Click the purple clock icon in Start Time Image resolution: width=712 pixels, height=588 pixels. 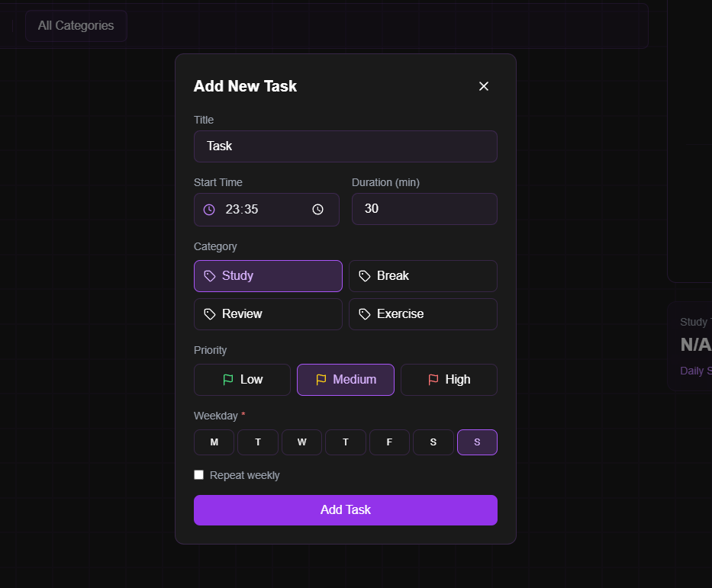[209, 209]
